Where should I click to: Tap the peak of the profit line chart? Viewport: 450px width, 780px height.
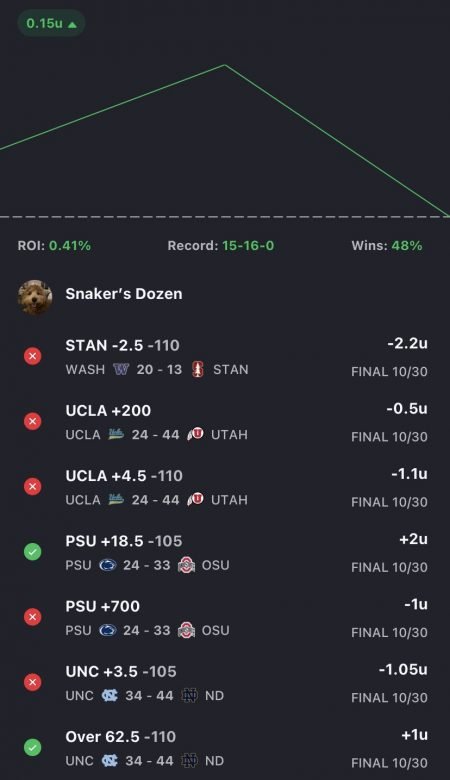coord(225,65)
